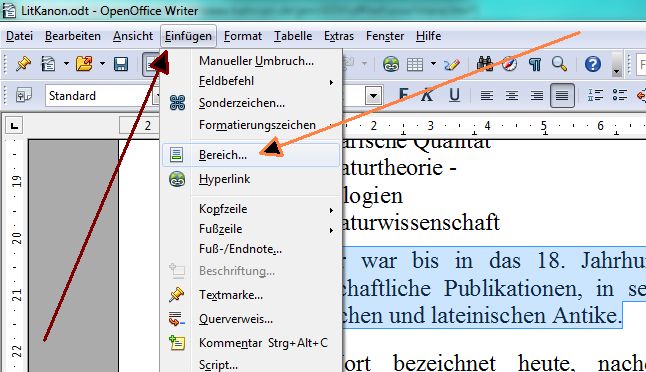Viewport: 646px width, 372px height.
Task: Toggle underline formatting U button
Action: click(454, 96)
